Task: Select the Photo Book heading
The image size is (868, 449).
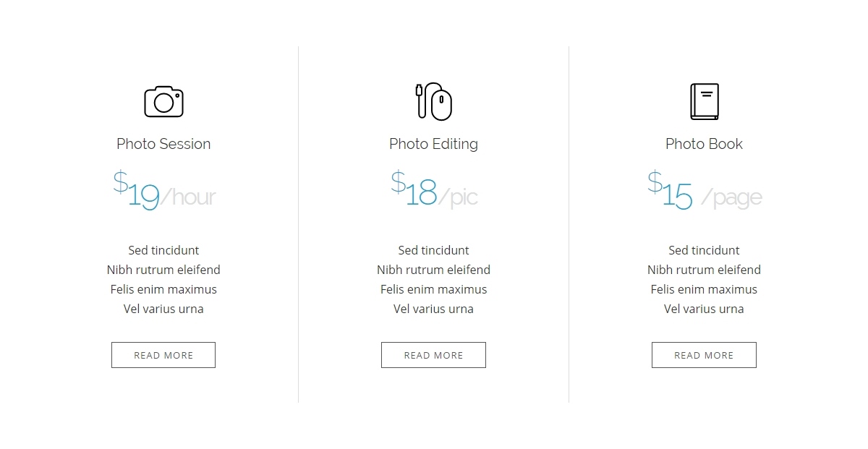Action: [x=704, y=144]
